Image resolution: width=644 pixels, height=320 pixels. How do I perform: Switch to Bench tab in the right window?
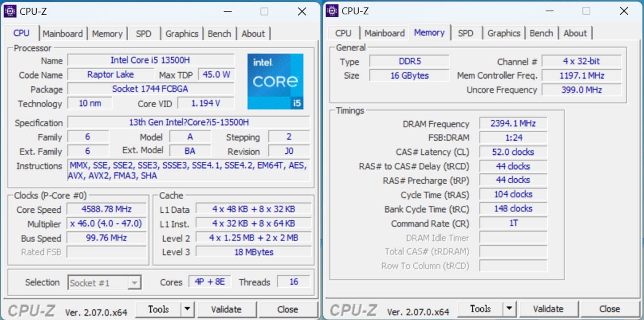coord(541,33)
